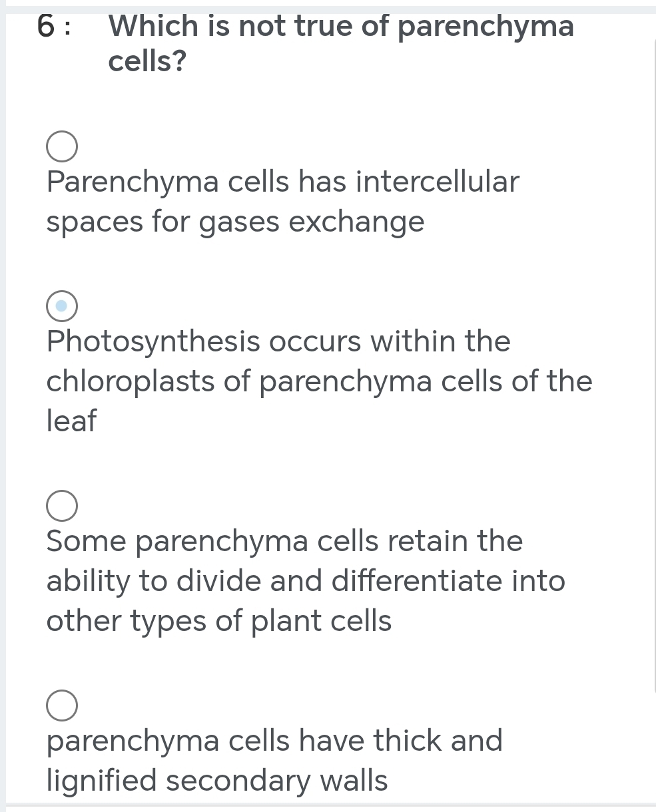
Task: Click the question number 6 label
Action: pos(55,27)
